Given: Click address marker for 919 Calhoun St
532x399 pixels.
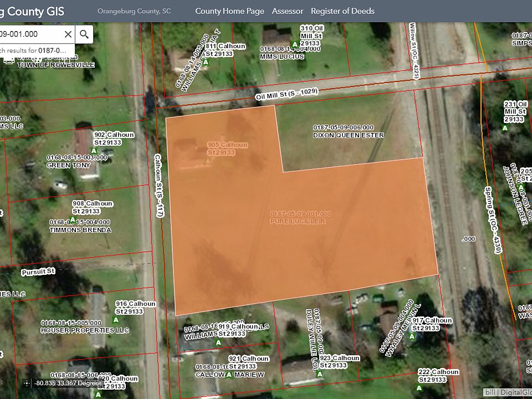Looking at the screenshot, I should coord(218,342).
